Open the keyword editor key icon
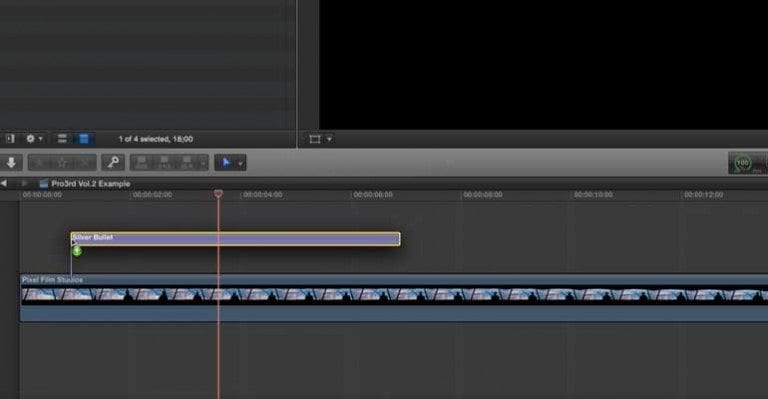 click(113, 163)
